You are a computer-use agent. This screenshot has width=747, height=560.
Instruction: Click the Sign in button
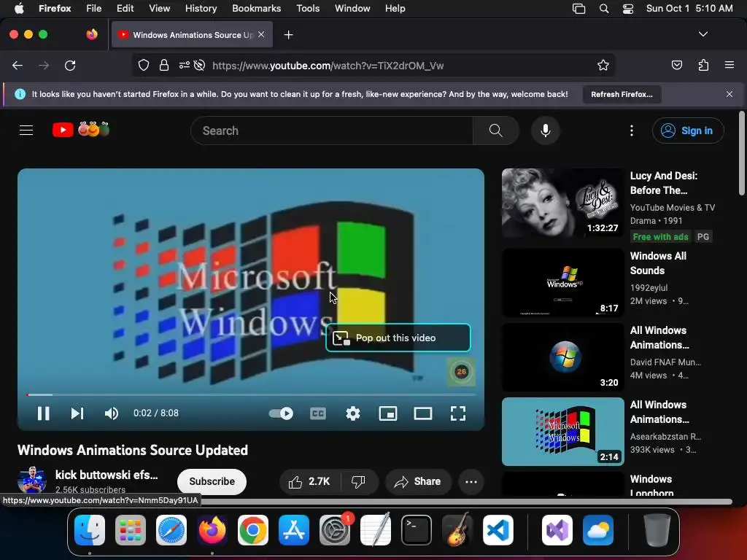(x=688, y=131)
